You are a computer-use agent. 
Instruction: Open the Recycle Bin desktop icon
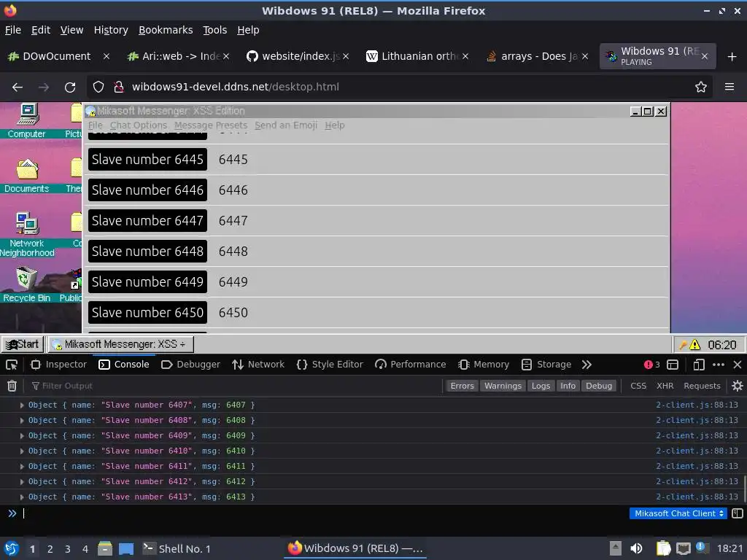[27, 285]
